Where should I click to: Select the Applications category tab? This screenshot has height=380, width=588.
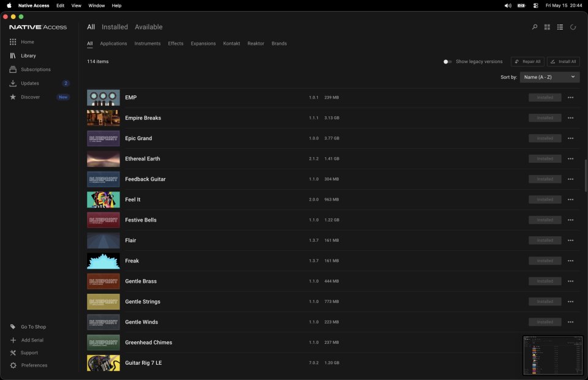[113, 43]
